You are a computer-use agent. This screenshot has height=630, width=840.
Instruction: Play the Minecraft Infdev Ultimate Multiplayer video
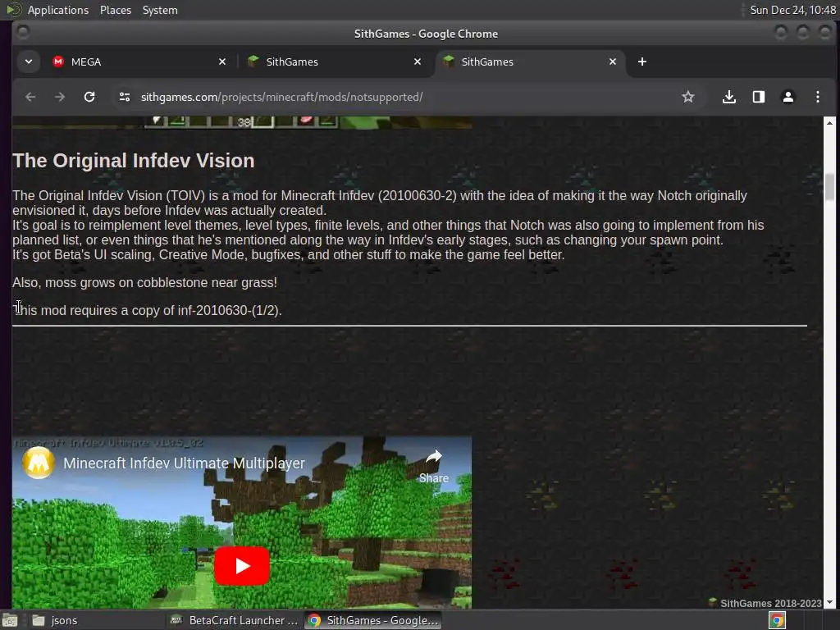coord(242,566)
